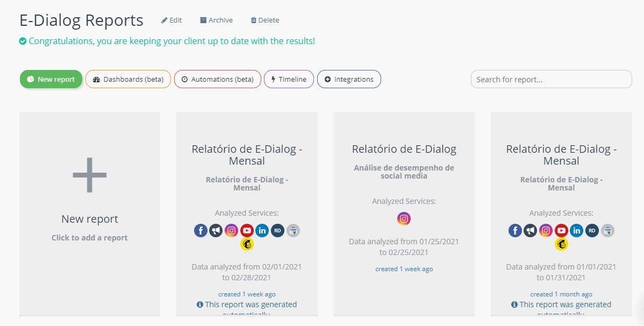The width and height of the screenshot is (644, 326).
Task: Switch to the Timeline view
Action: (x=289, y=79)
